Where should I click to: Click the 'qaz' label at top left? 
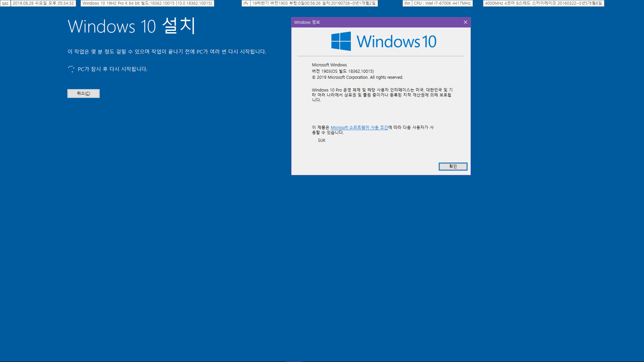(x=5, y=3)
